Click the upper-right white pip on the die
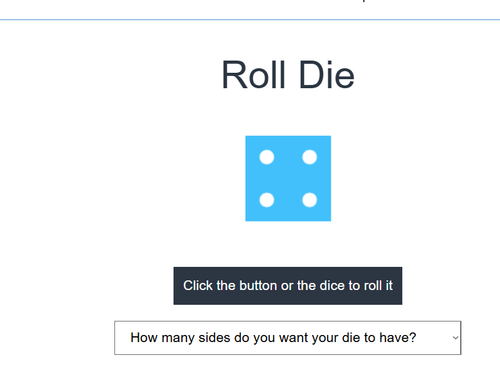This screenshot has width=500, height=375. coord(310,157)
